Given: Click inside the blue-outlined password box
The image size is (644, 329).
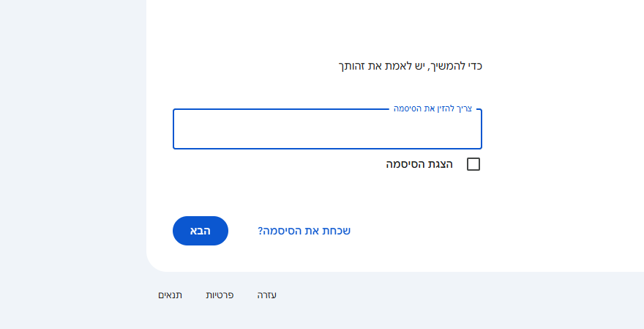Looking at the screenshot, I should pos(327,130).
